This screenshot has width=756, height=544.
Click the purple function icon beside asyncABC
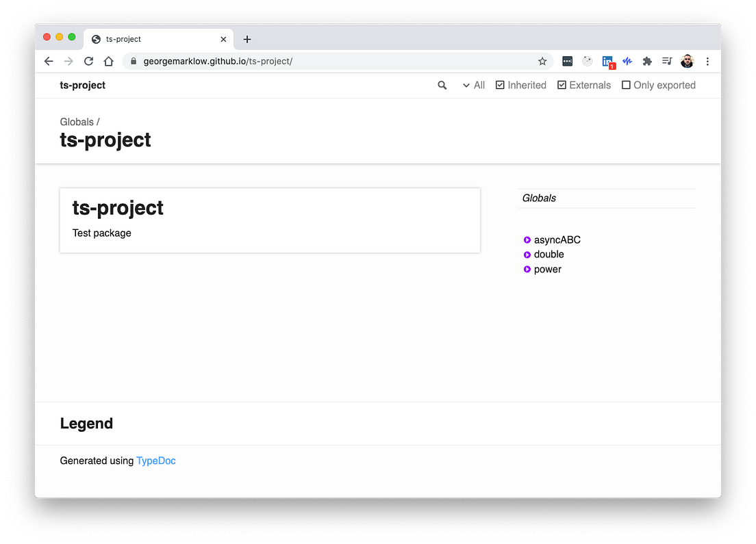click(x=527, y=239)
